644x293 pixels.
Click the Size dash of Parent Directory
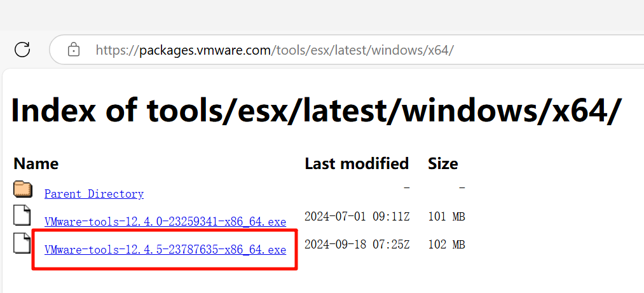point(462,188)
